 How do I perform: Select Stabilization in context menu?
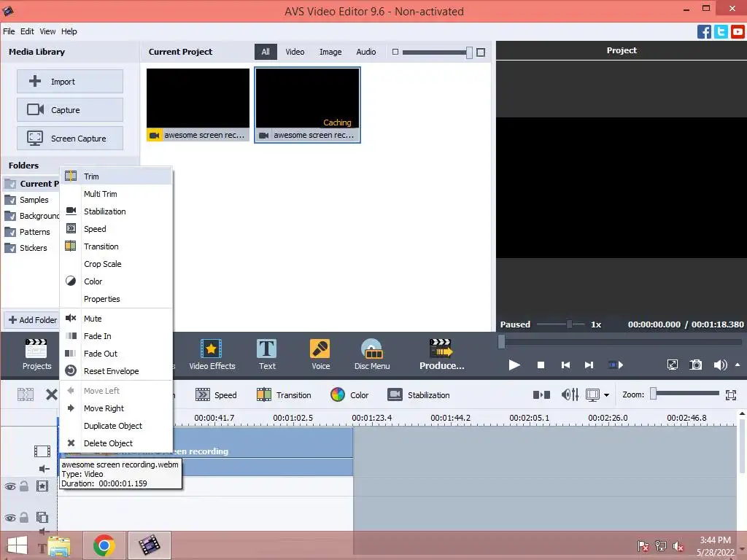click(116, 211)
